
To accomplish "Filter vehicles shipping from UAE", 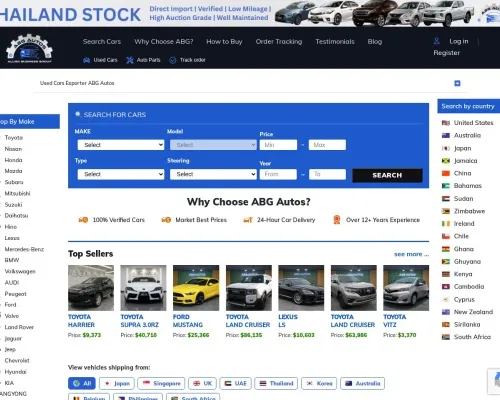I will [235, 383].
